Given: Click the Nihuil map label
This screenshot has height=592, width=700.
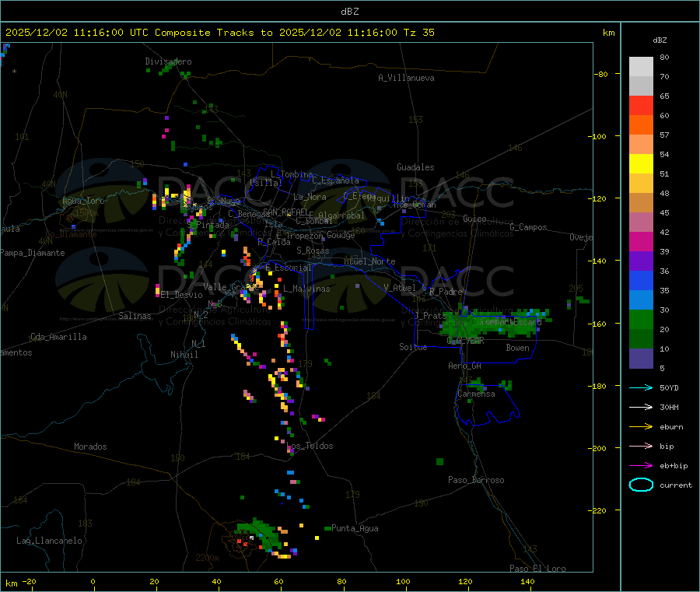Looking at the screenshot, I should [184, 355].
